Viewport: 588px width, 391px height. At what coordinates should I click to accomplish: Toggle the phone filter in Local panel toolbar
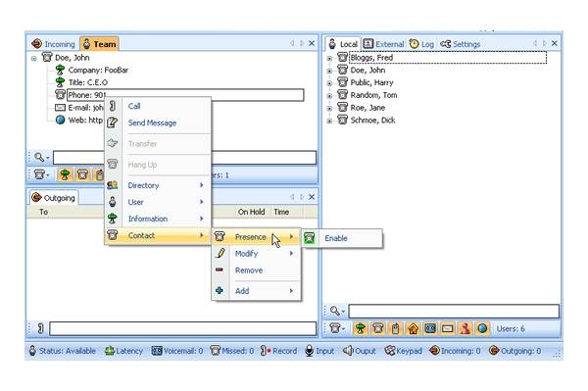378,328
